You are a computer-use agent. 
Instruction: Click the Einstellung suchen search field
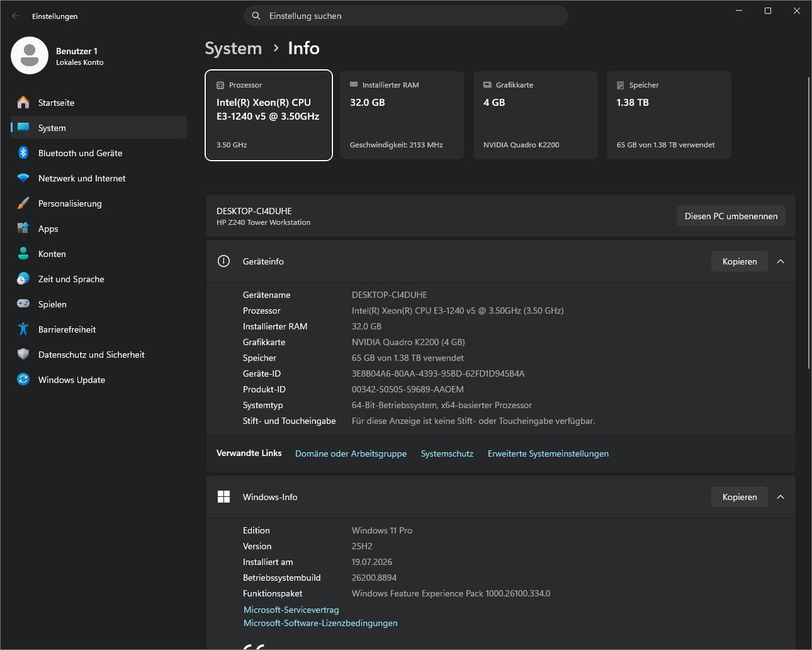406,16
